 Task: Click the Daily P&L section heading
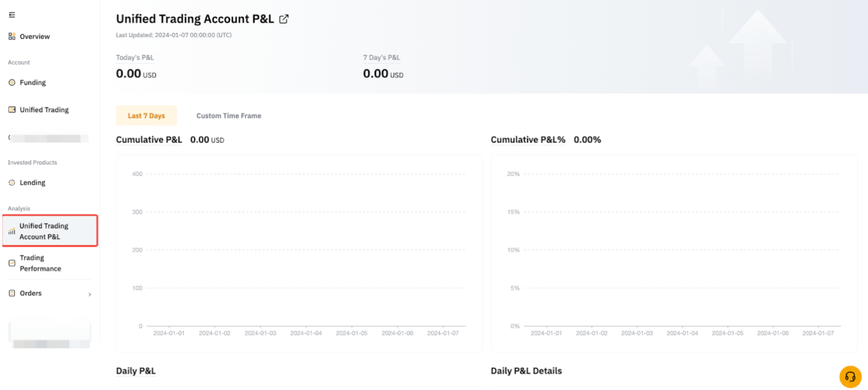135,371
